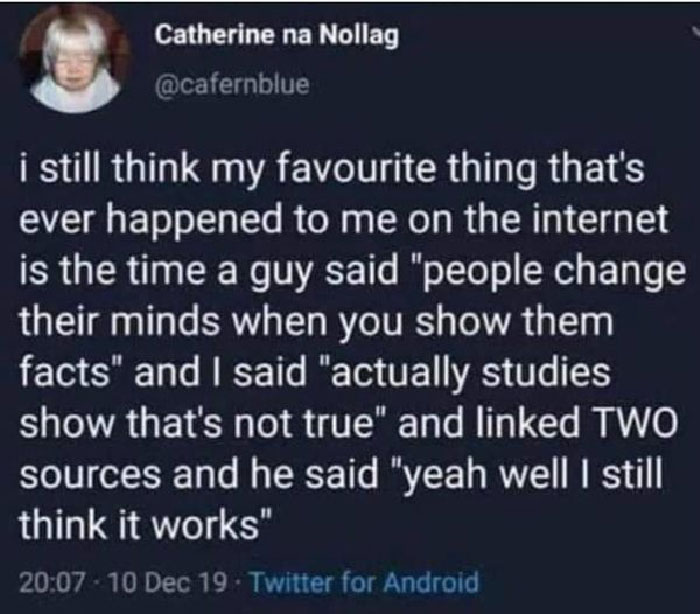
Task: Click the final line 'think it works'
Action: [x=145, y=524]
